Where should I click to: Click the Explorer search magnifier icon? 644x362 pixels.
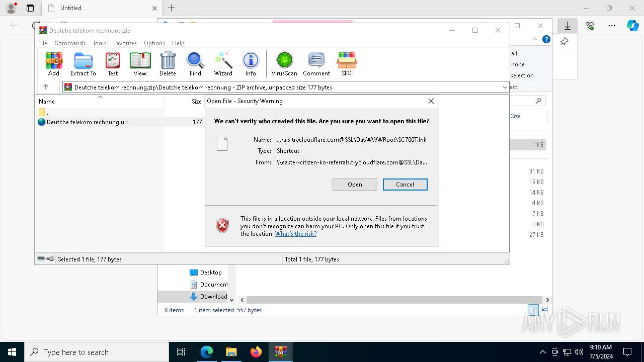(538, 101)
